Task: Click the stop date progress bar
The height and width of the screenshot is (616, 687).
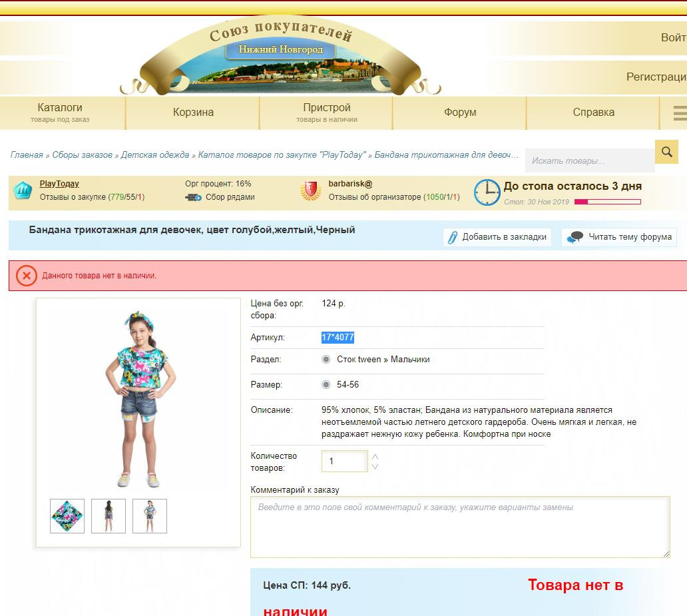Action: [x=607, y=202]
